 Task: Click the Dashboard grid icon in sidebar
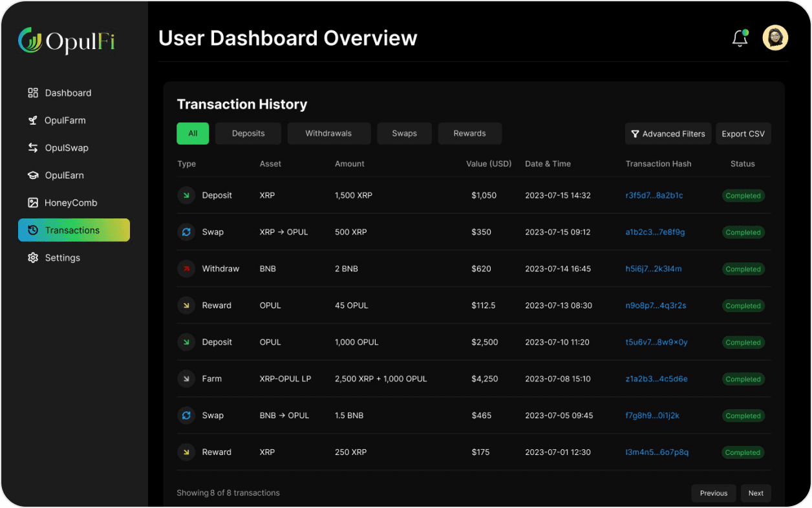33,93
